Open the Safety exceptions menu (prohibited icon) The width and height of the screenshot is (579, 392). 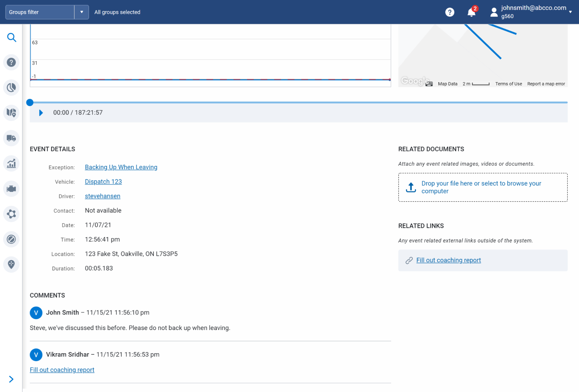12,239
